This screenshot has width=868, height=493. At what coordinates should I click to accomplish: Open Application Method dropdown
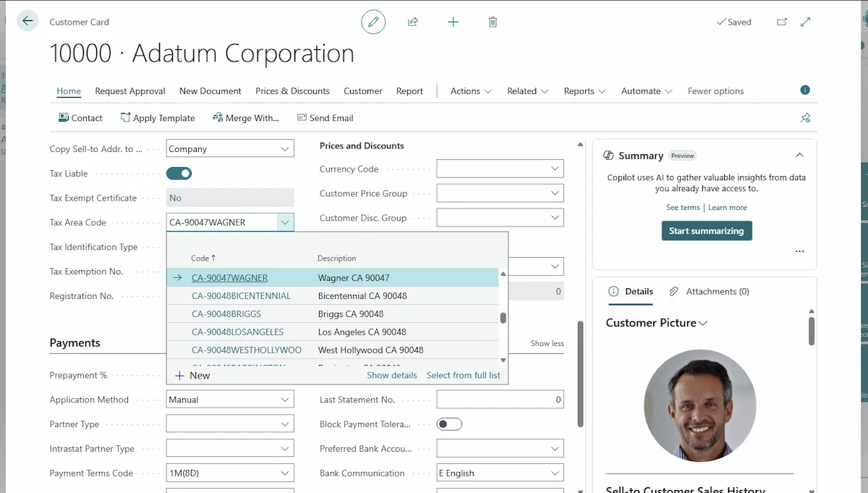tap(285, 400)
